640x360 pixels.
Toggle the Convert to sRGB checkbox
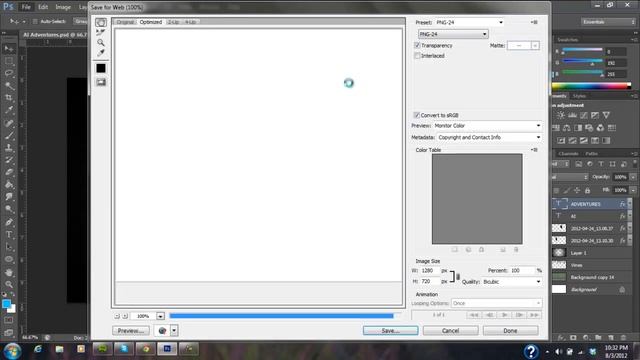[x=416, y=115]
